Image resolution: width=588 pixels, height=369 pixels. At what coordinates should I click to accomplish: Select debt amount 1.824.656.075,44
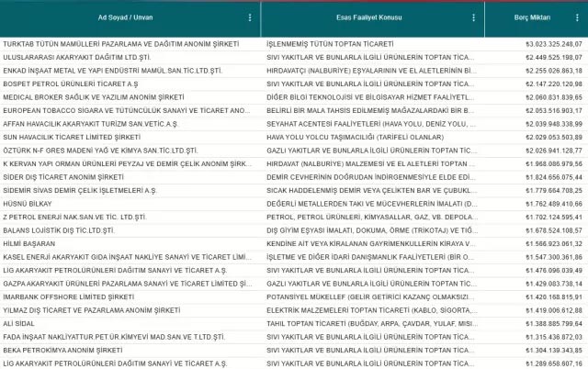[x=554, y=177]
